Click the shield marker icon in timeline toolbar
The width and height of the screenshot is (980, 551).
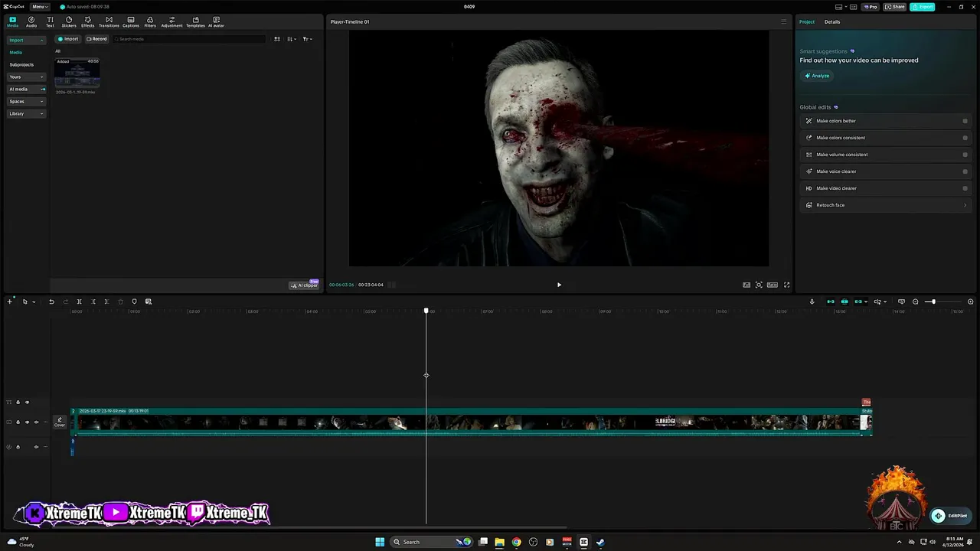coord(134,302)
